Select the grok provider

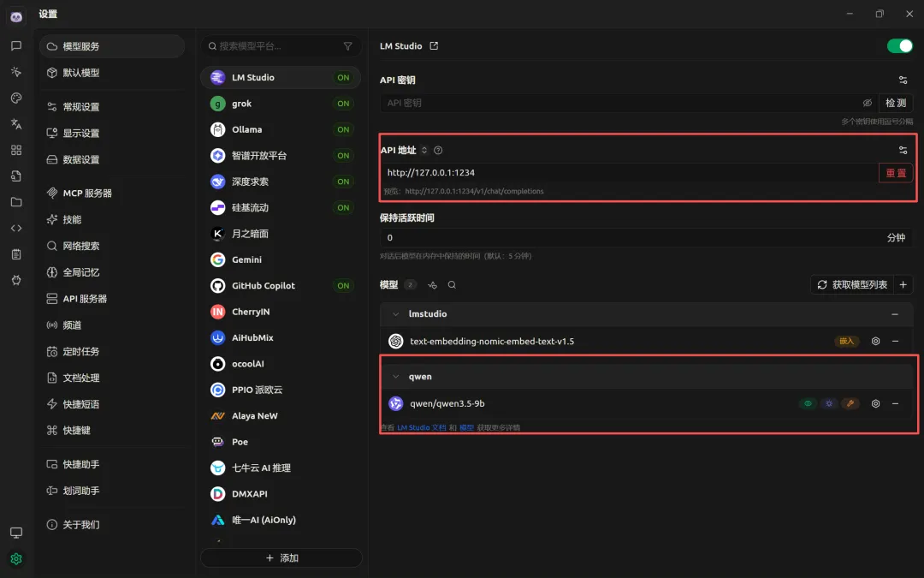(281, 104)
